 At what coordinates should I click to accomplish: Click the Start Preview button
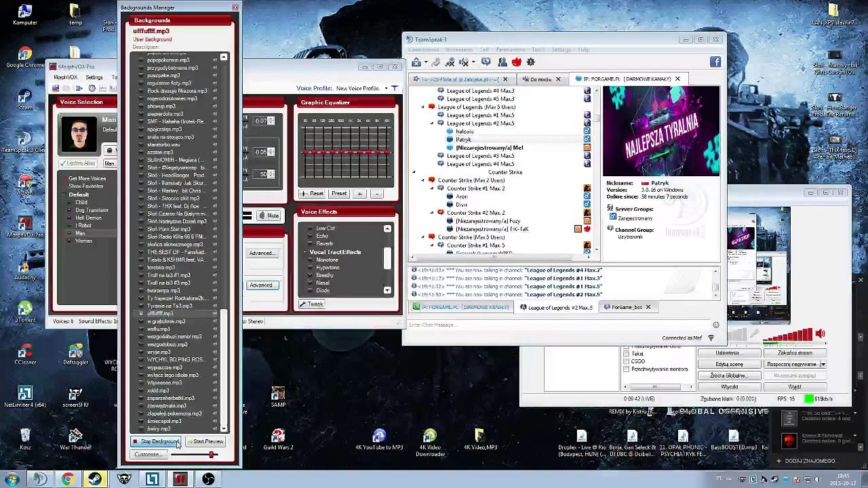click(205, 442)
